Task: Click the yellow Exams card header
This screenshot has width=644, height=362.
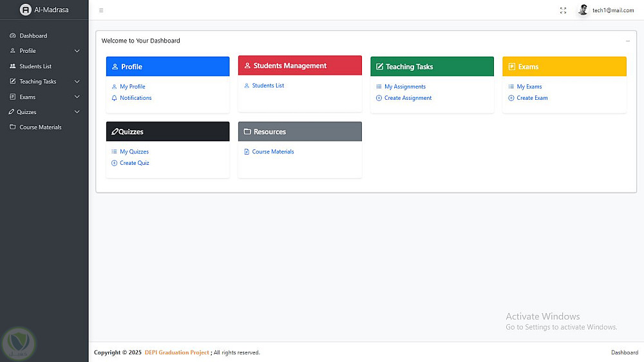Action: tap(564, 66)
